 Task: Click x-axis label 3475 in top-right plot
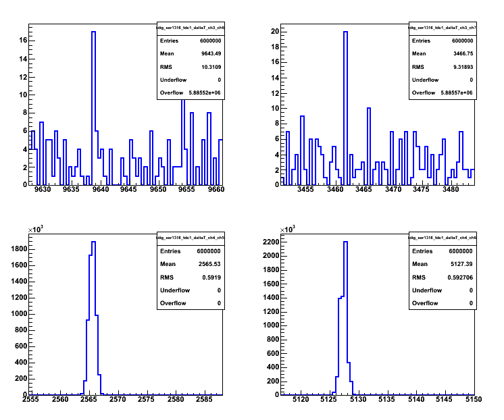(421, 189)
